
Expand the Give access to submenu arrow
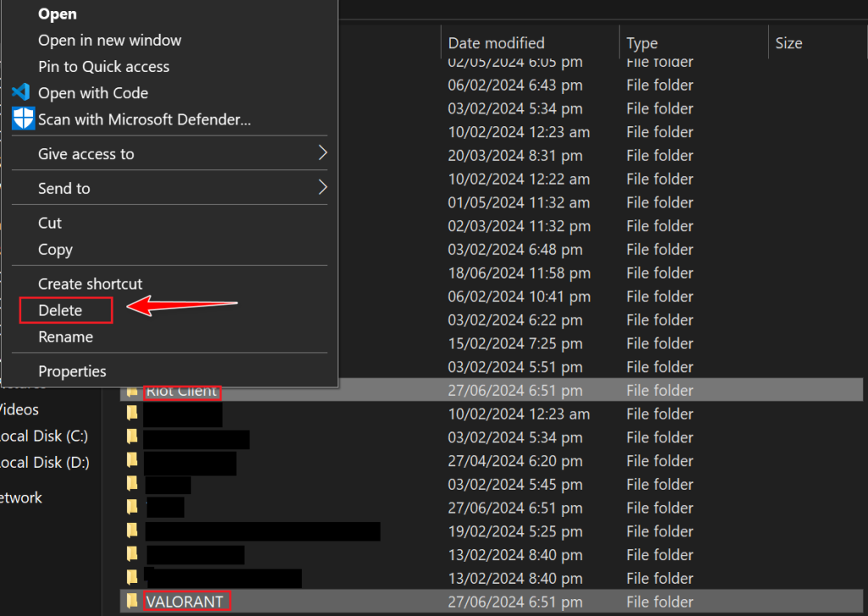(x=323, y=153)
